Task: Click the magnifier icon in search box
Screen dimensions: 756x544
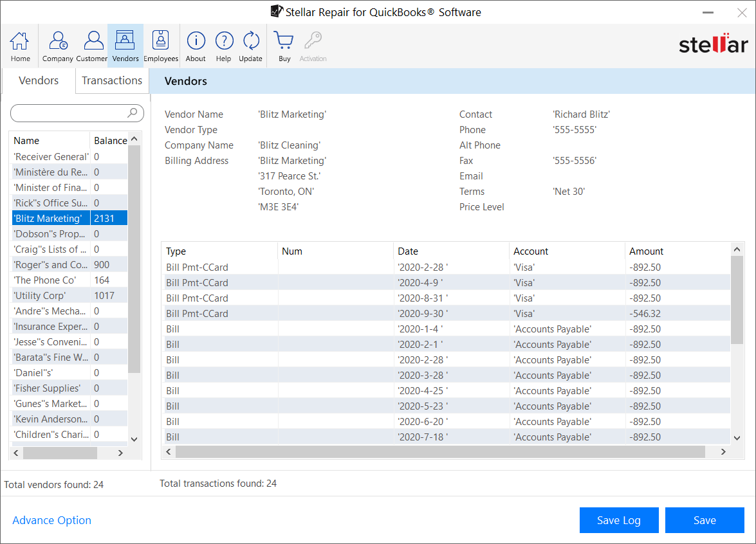Action: click(x=132, y=113)
